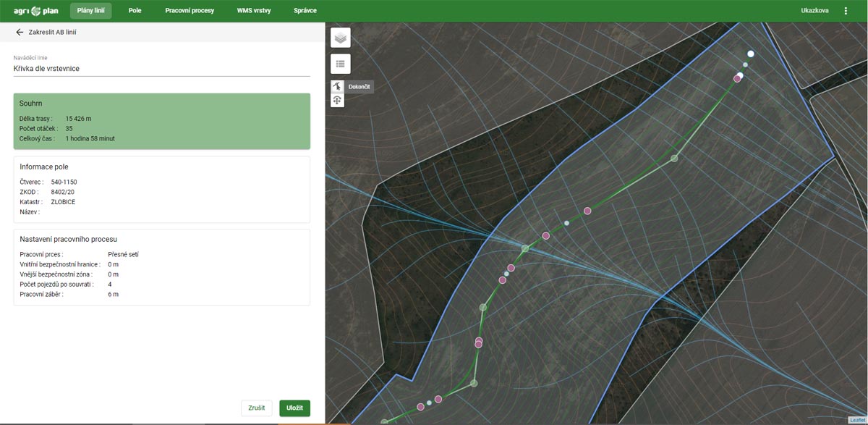Go back using the arrow icon

[20, 33]
